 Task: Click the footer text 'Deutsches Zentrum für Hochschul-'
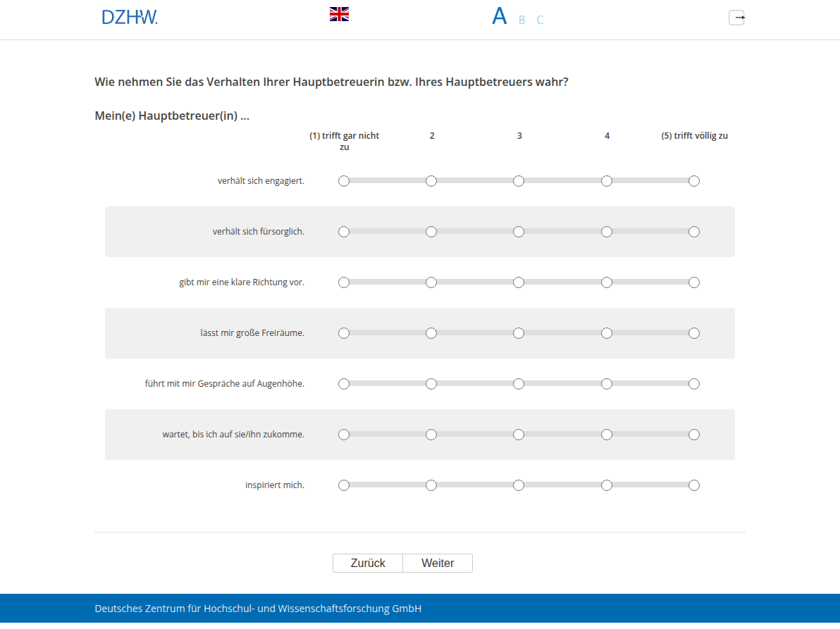[x=175, y=609]
